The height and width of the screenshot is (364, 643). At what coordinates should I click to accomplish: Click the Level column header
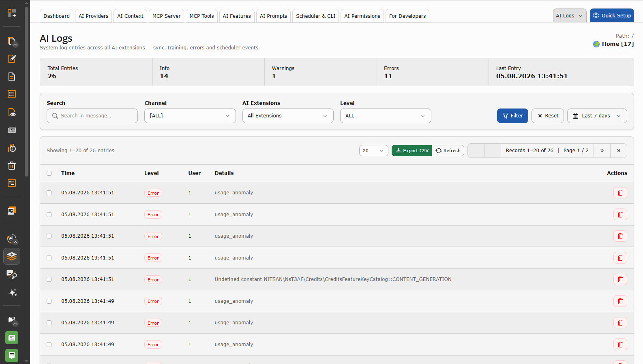(151, 173)
